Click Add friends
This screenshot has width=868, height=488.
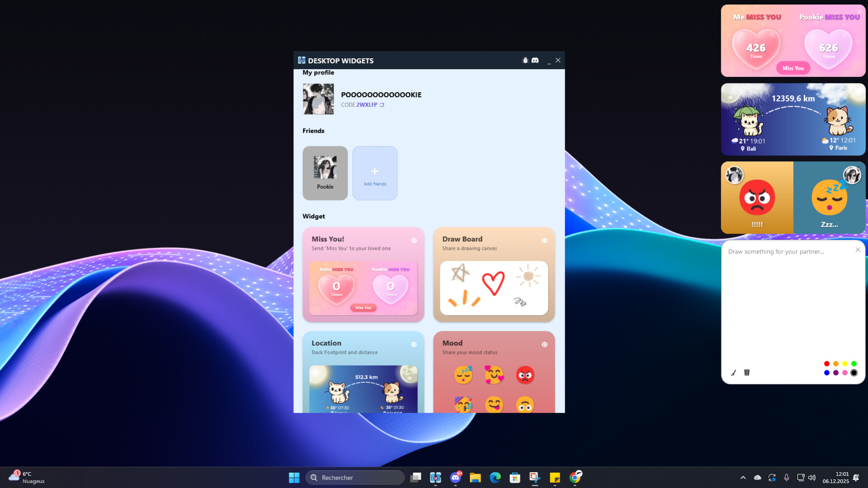tap(374, 173)
